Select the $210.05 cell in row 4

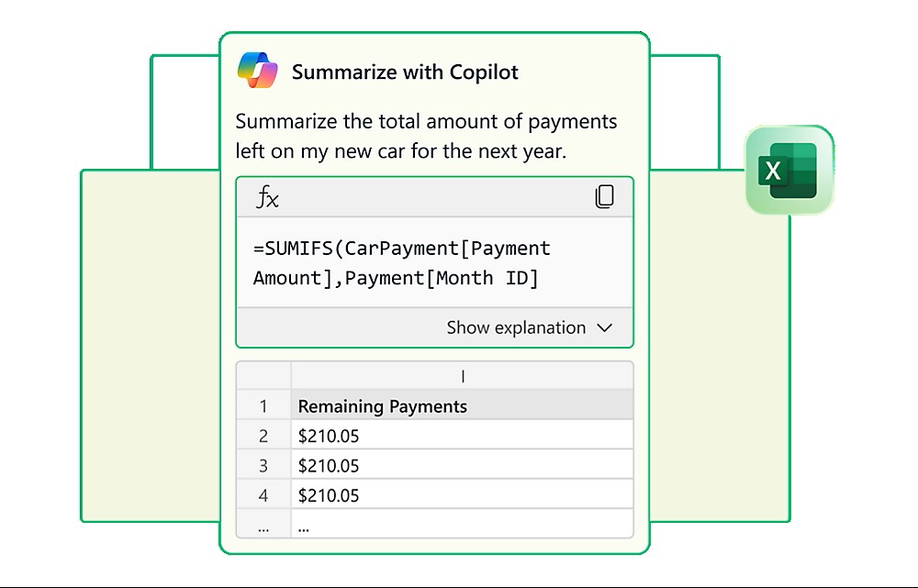463,494
